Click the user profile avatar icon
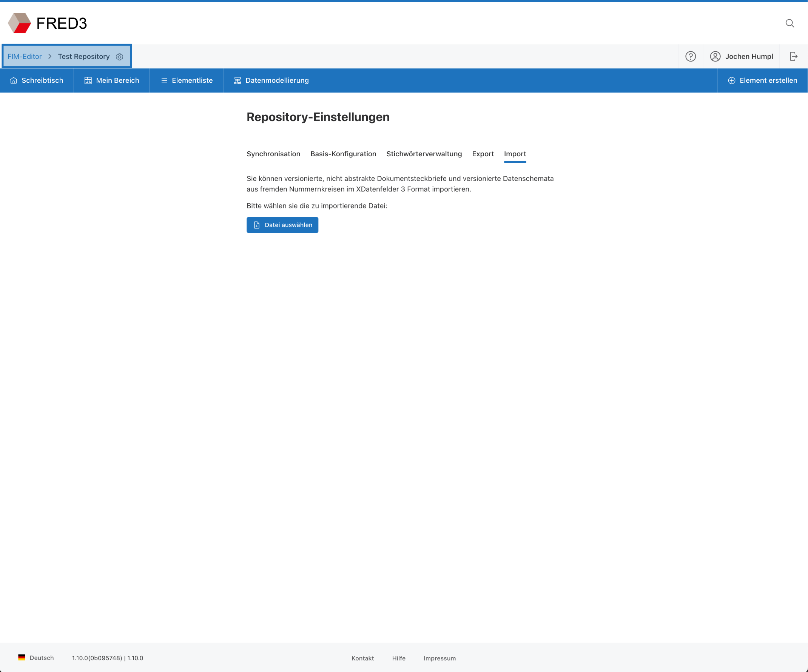Image resolution: width=808 pixels, height=672 pixels. tap(715, 57)
